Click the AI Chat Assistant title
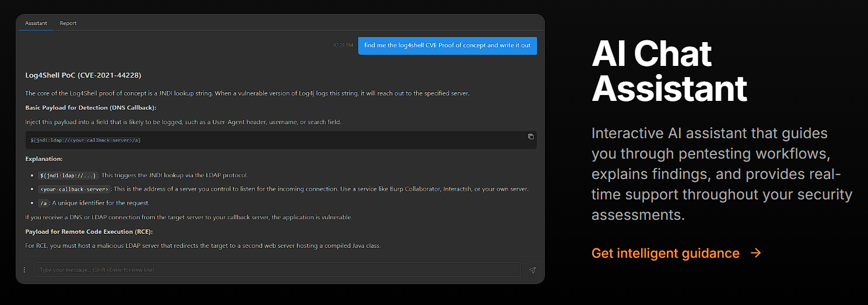The width and height of the screenshot is (868, 305). 669,72
